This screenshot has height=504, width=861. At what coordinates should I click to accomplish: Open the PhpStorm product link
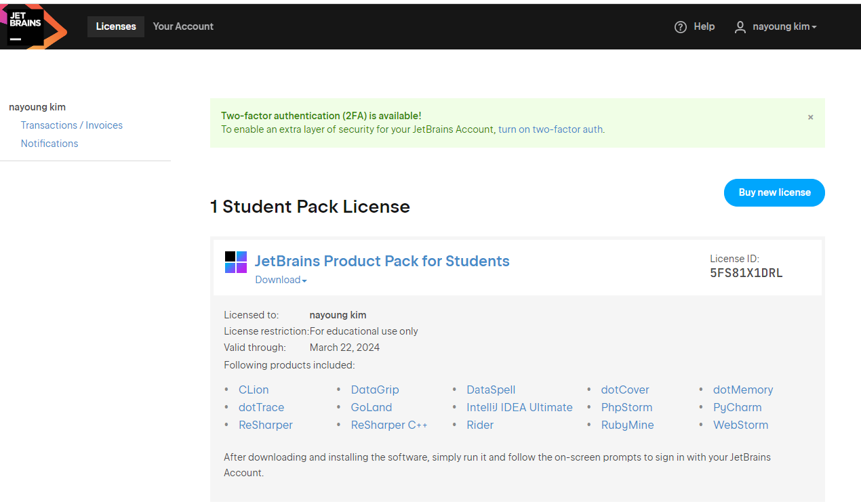pos(626,407)
